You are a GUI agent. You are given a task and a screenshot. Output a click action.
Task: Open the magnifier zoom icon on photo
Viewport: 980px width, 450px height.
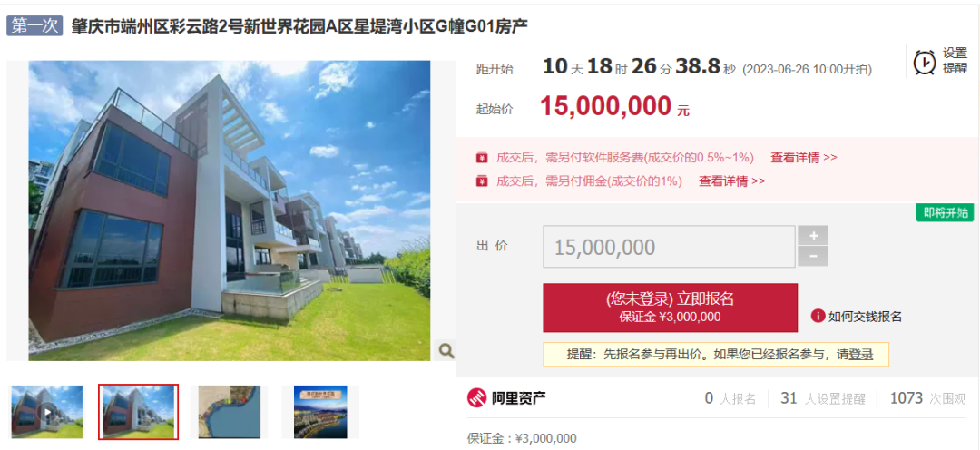pos(446,350)
